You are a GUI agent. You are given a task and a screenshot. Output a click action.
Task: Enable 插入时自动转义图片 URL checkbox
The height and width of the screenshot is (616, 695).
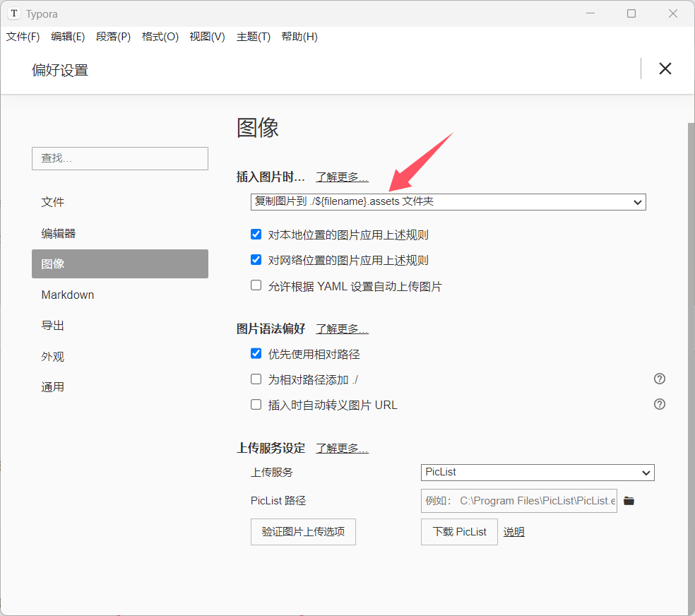256,404
